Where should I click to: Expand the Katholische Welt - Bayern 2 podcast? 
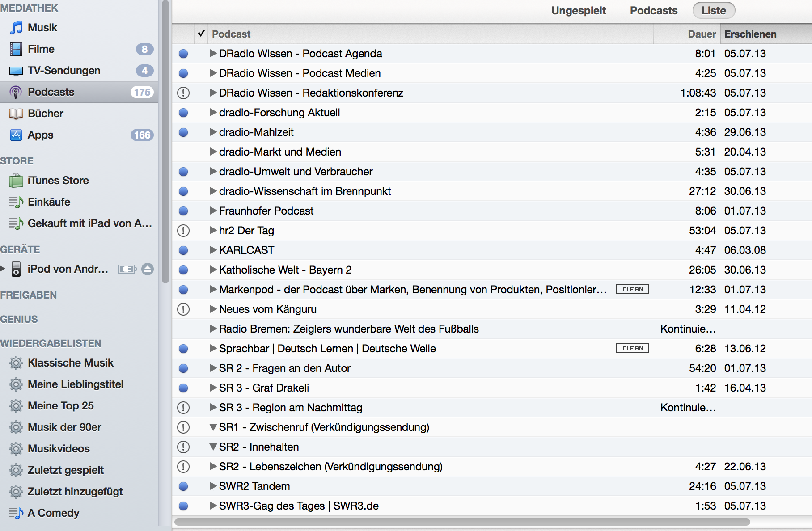coord(213,270)
